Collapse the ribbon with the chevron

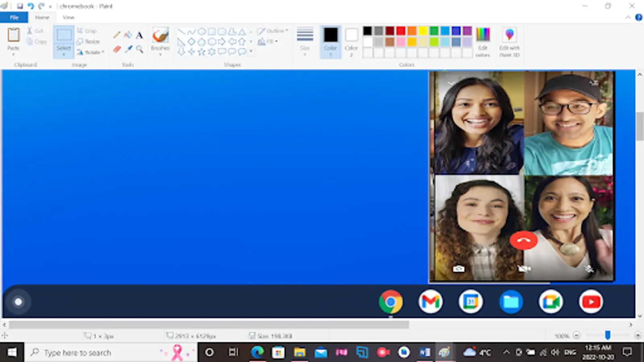[627, 17]
